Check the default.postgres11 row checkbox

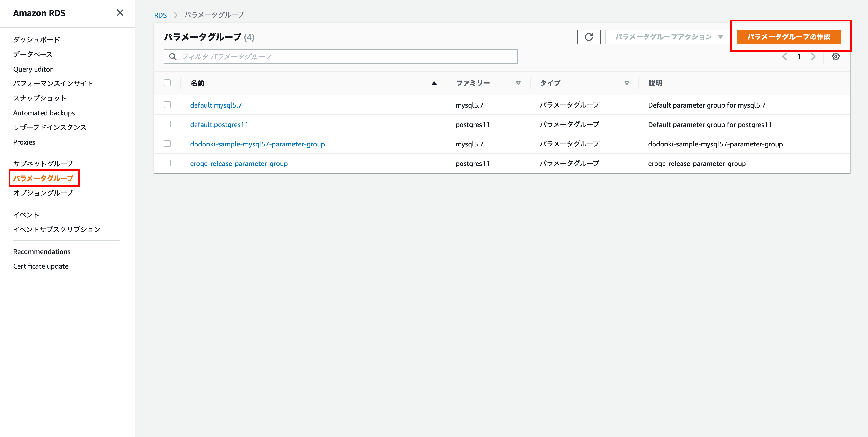167,124
